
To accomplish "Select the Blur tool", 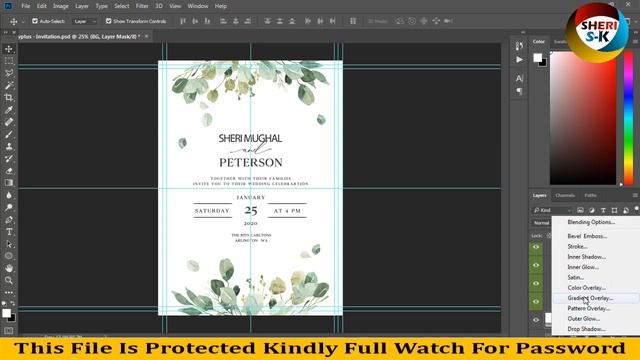I will [x=9, y=195].
